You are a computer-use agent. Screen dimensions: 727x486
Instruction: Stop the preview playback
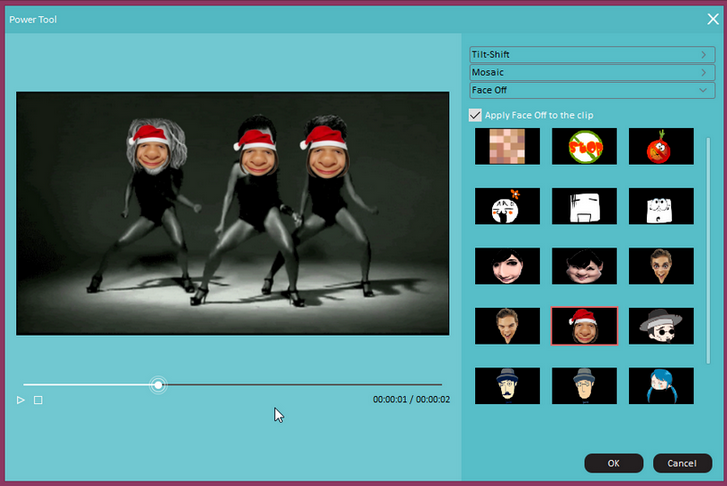[38, 400]
